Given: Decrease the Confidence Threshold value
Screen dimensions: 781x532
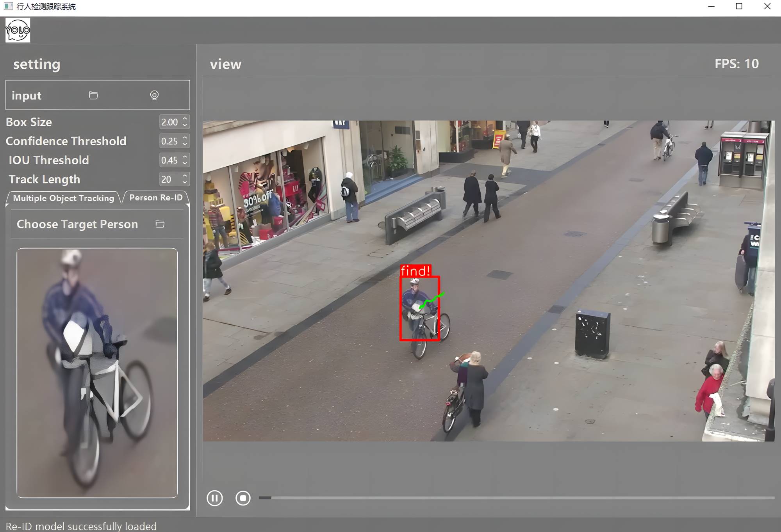Looking at the screenshot, I should (x=185, y=144).
